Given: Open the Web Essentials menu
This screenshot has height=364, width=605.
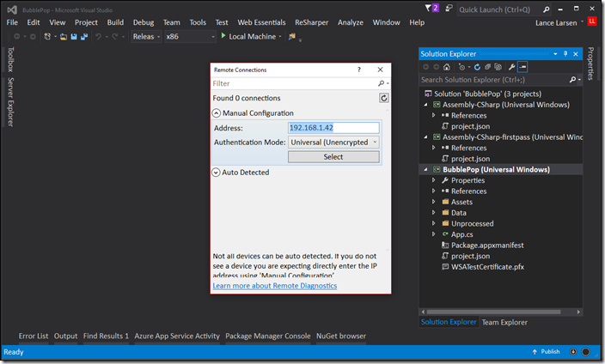Looking at the screenshot, I should [x=261, y=22].
